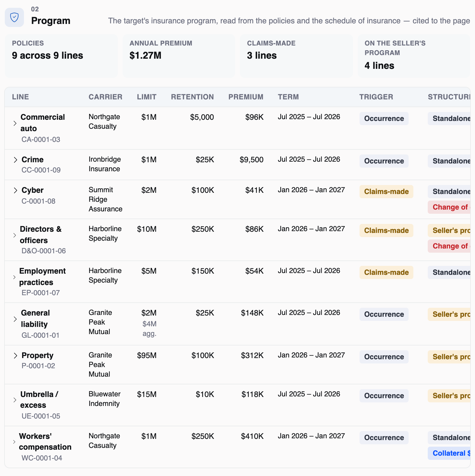Screen dimensions: 475x476
Task: Select policy number CA-0001-03
Action: point(41,140)
